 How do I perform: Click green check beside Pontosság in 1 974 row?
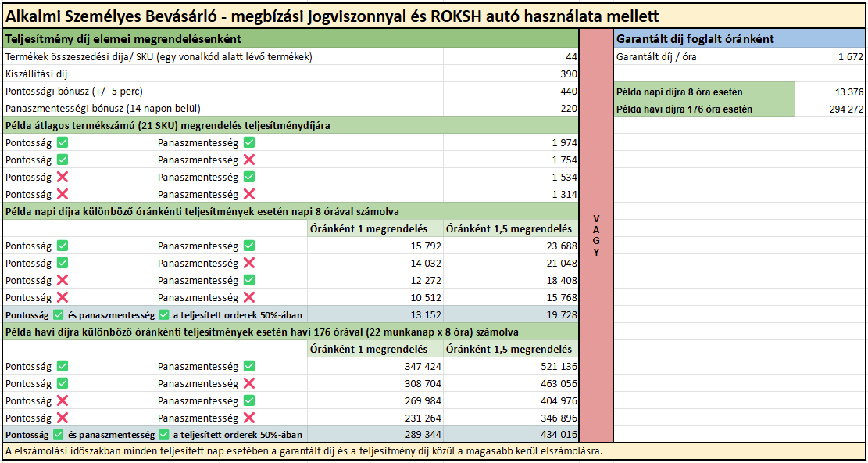click(63, 143)
